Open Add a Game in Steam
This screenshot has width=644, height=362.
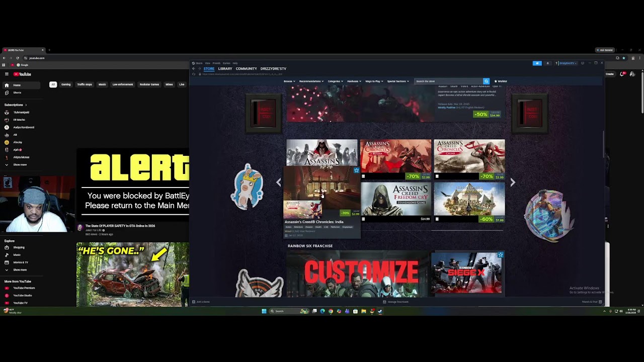click(x=201, y=302)
